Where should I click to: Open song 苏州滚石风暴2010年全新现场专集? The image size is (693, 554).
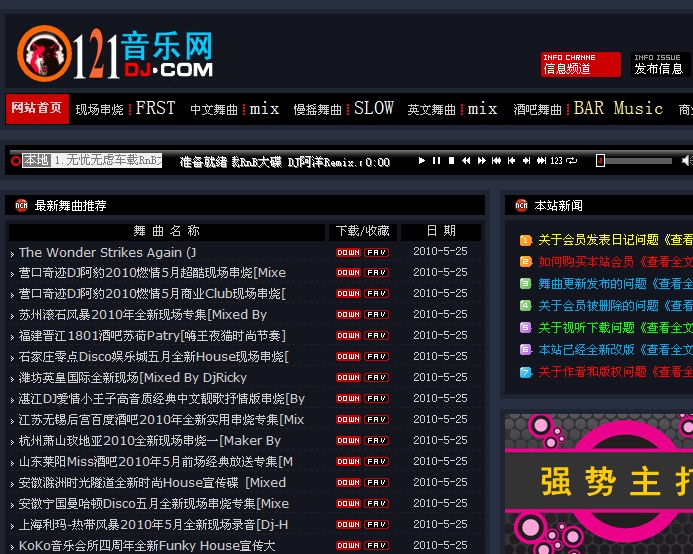[143, 315]
